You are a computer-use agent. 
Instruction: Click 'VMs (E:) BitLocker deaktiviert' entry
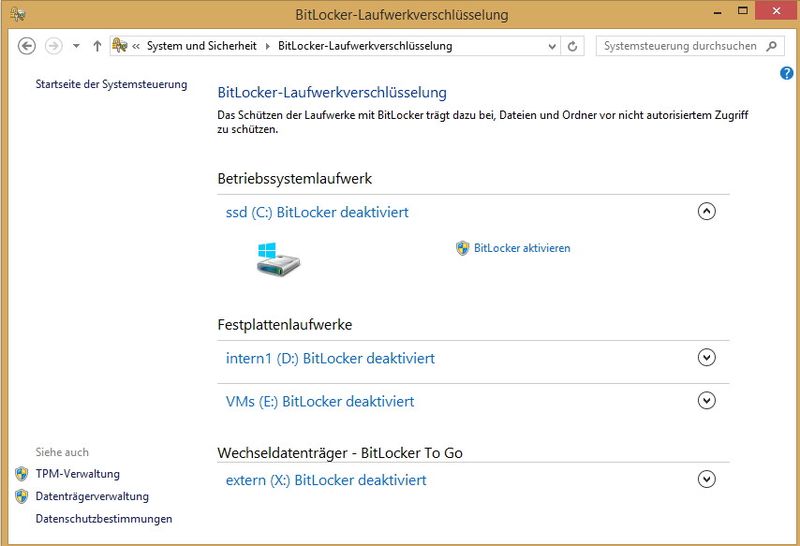pyautogui.click(x=320, y=402)
